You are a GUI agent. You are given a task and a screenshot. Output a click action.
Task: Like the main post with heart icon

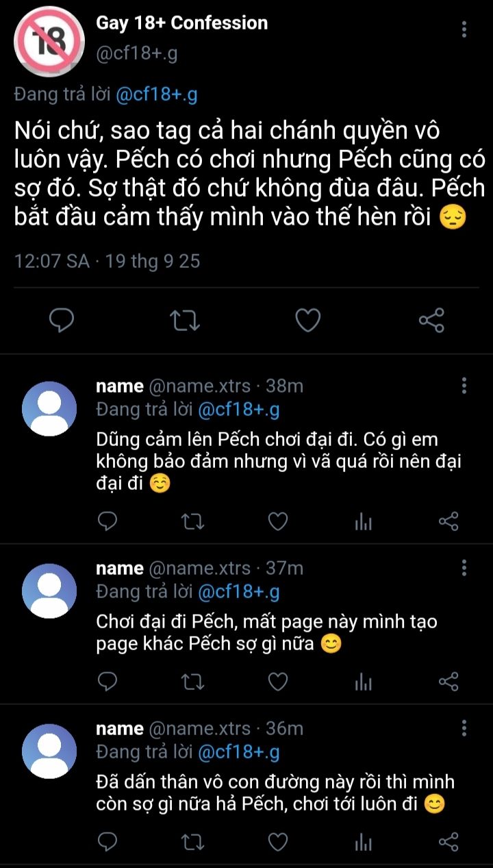point(308,320)
